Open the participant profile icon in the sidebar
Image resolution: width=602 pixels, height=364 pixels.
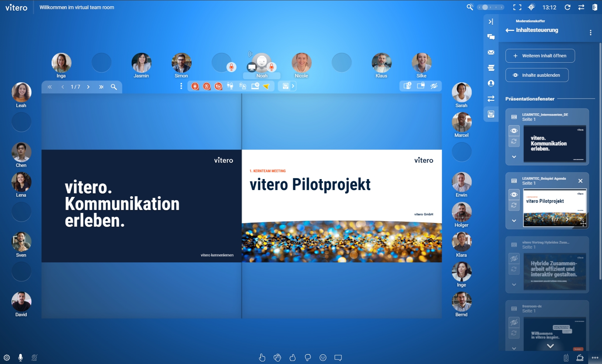click(x=491, y=83)
